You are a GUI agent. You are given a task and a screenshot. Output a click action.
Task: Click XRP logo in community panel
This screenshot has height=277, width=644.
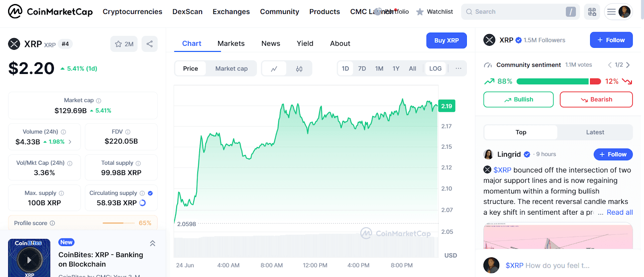click(489, 40)
